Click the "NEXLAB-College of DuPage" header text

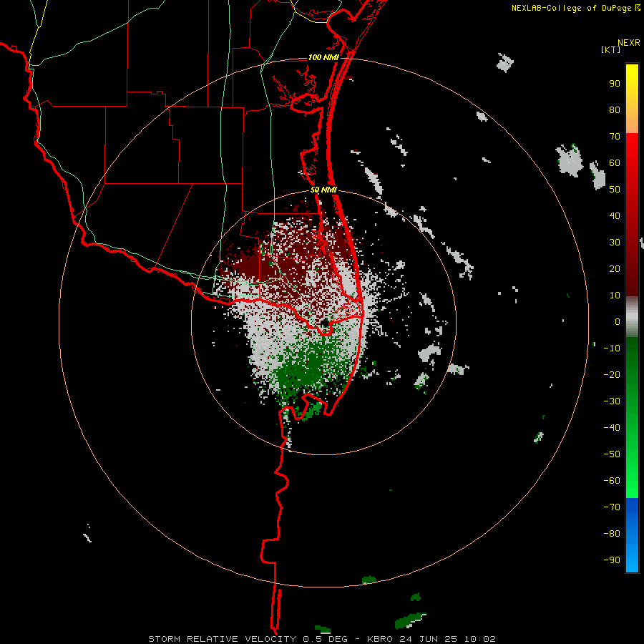point(571,8)
